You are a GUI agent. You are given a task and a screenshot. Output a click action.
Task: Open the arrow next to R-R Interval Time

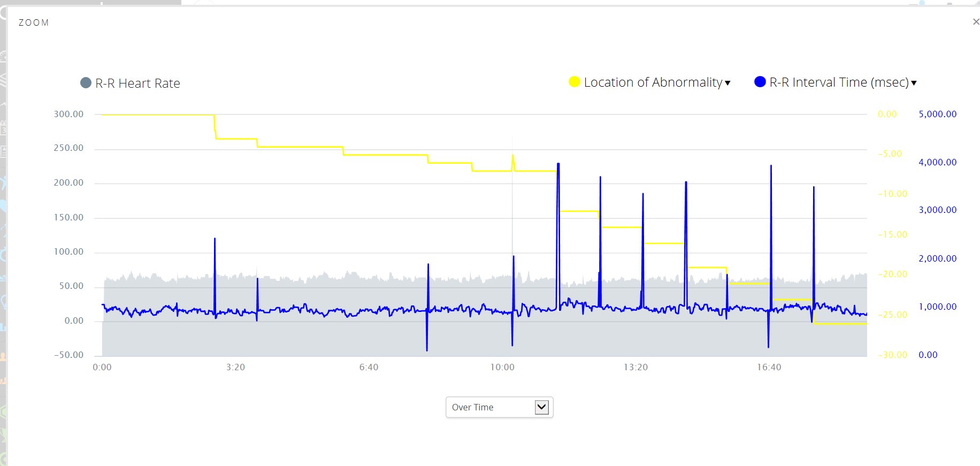(x=914, y=83)
